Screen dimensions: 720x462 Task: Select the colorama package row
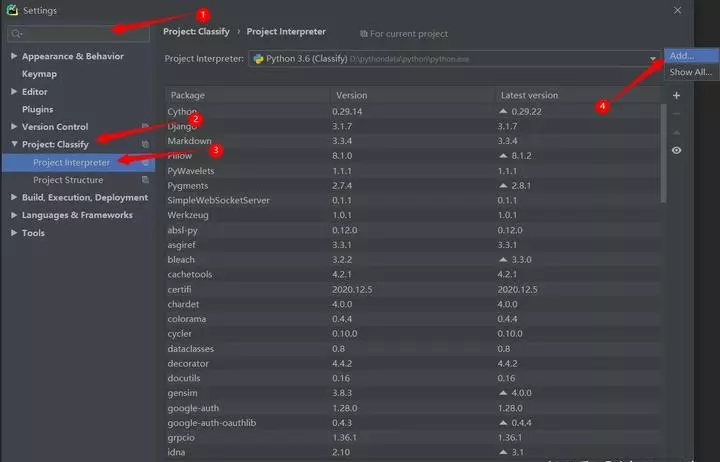[x=413, y=319]
